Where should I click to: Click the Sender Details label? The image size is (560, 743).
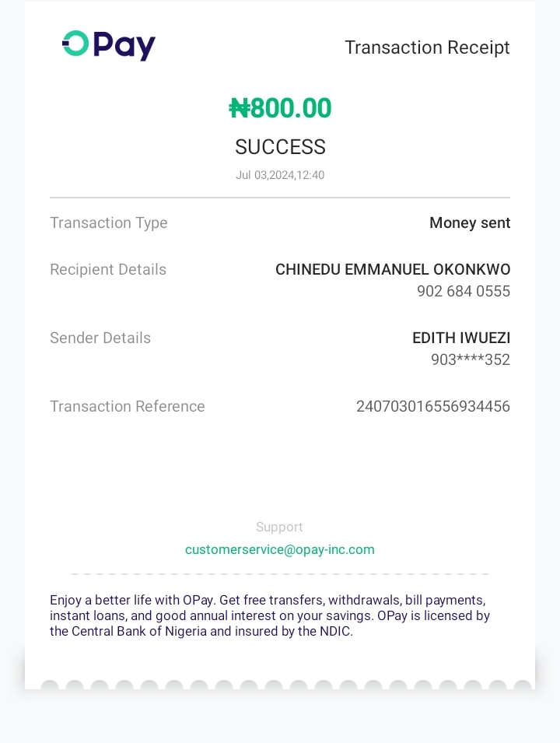click(x=100, y=338)
